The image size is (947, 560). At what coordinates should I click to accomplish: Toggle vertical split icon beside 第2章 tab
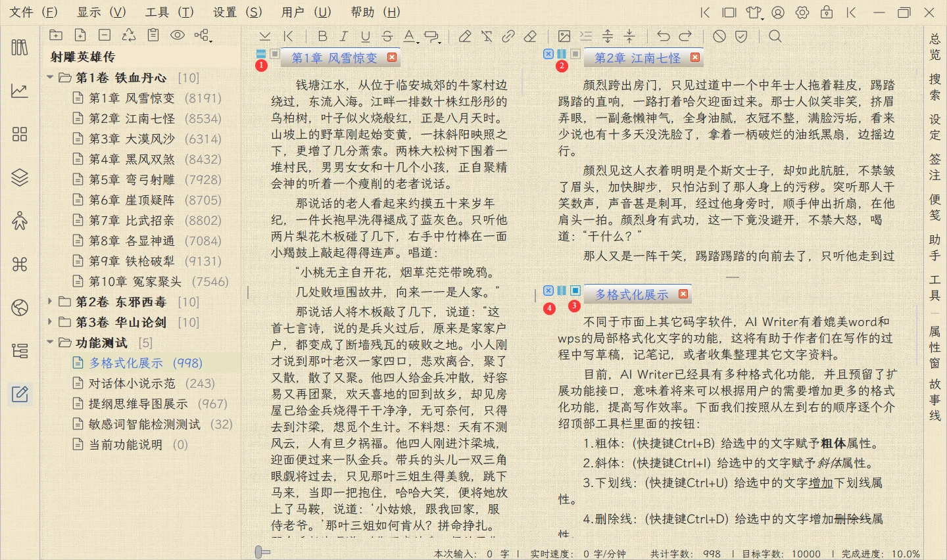562,54
